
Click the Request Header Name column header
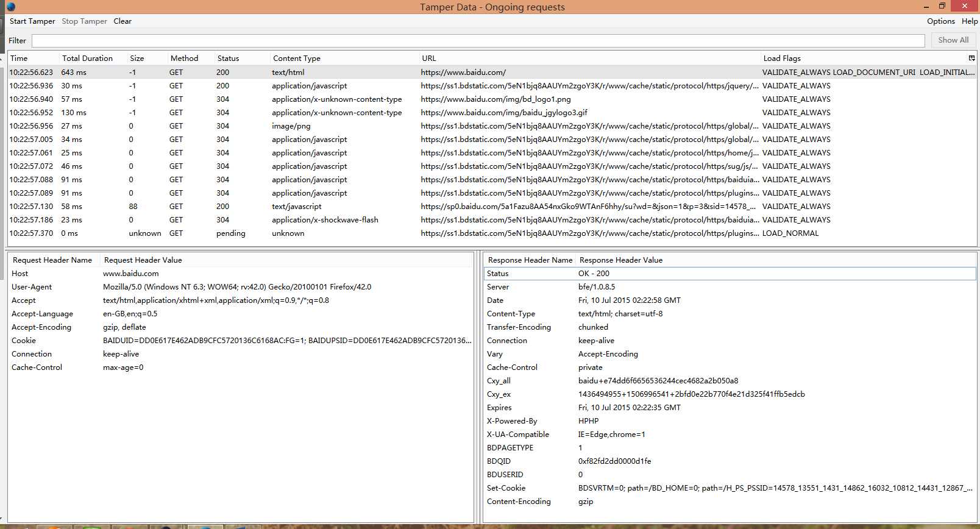[55, 260]
